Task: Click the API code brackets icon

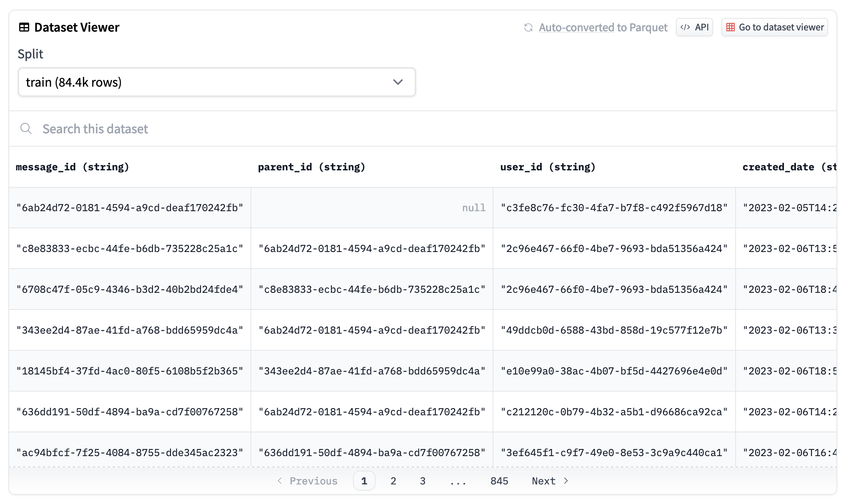Action: (685, 27)
